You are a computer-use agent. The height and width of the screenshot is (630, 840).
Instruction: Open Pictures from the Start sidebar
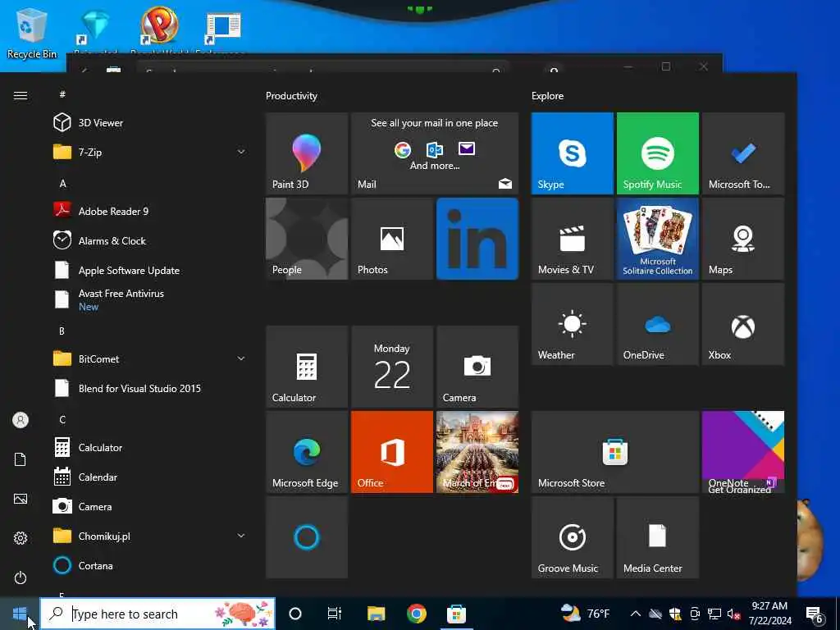click(21, 500)
